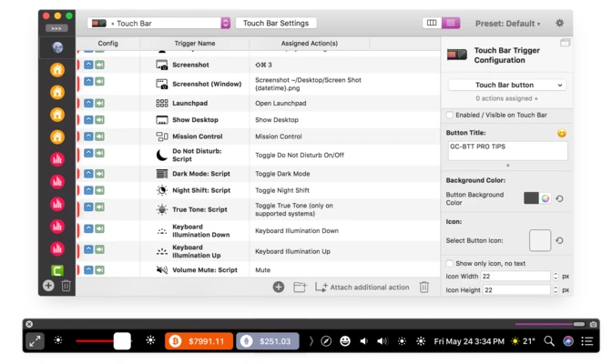Click the brightness slider on Touch Bar
The image size is (612, 364).
[x=104, y=341]
